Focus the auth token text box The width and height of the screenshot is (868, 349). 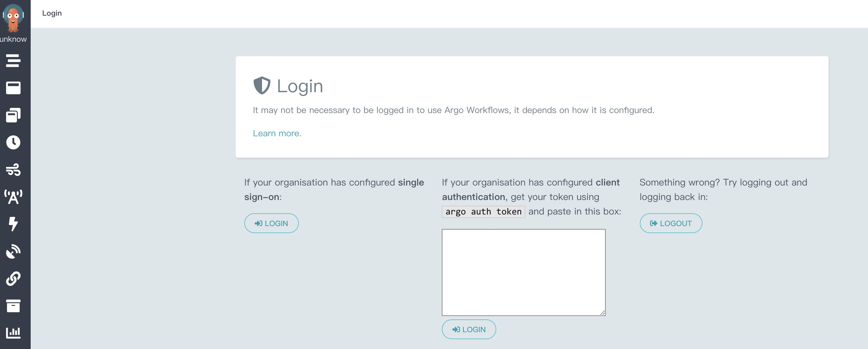[x=523, y=272]
